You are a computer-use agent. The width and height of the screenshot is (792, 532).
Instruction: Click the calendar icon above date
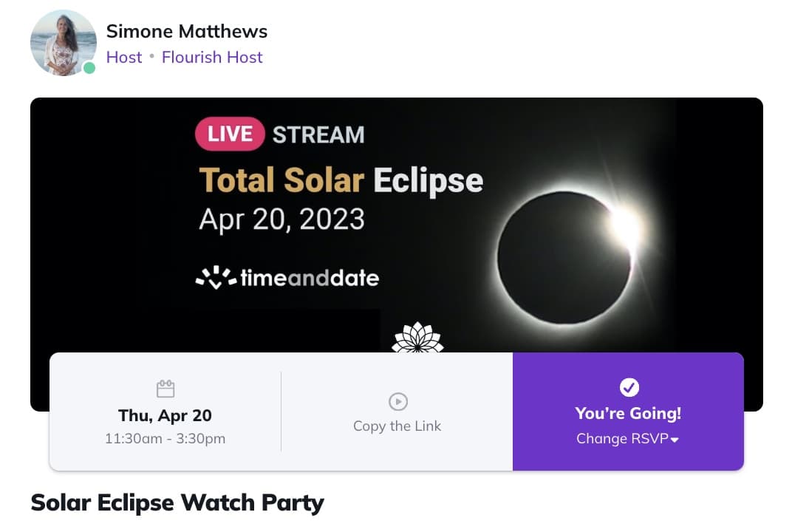point(165,389)
